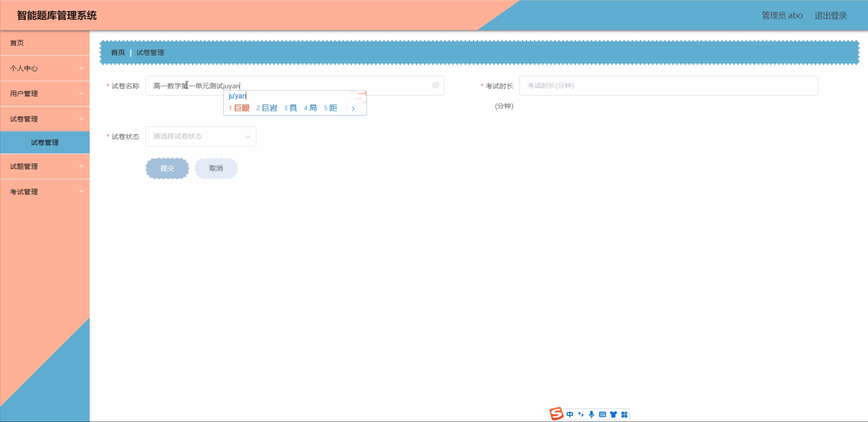868x422 pixels.
Task: Toggle Chinese/English input mode in IME bar
Action: (570, 414)
